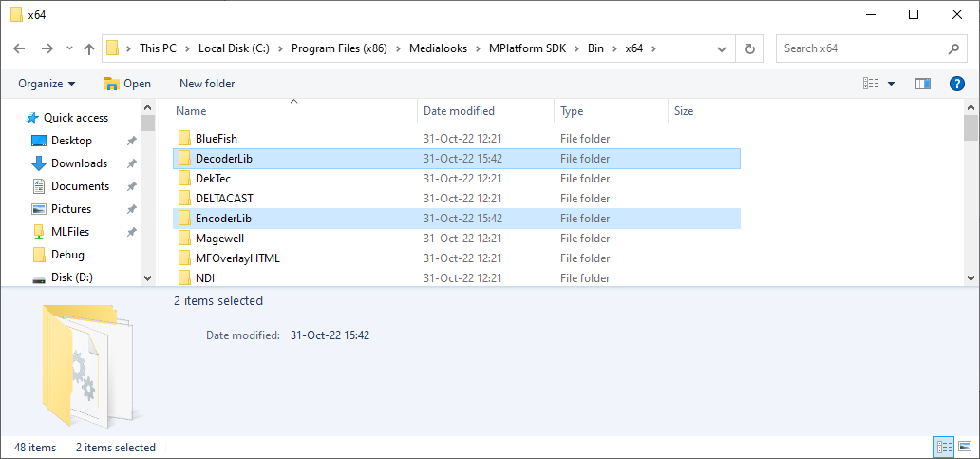980x459 pixels.
Task: Click This PC in address bar
Action: point(159,48)
